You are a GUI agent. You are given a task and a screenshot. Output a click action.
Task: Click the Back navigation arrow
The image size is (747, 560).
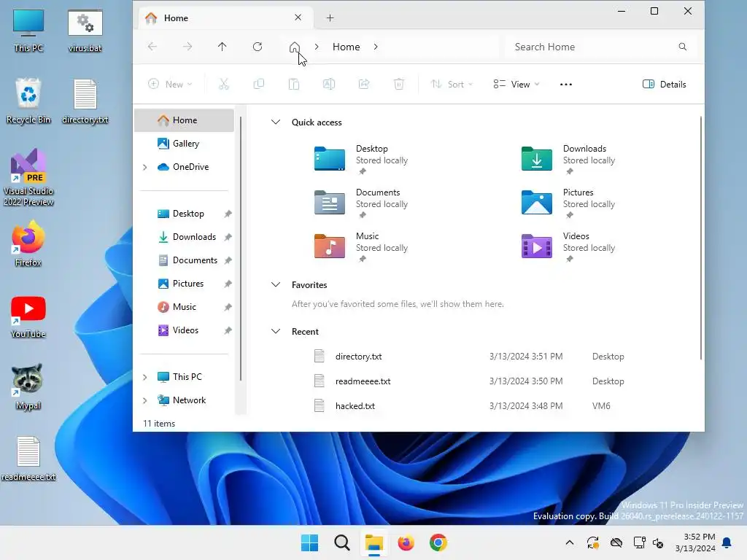tap(152, 47)
